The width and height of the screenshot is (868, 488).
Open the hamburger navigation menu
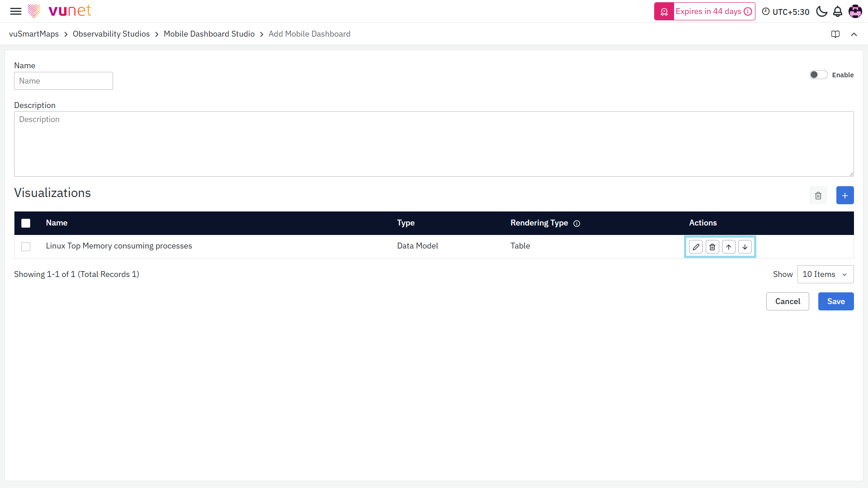point(16,11)
